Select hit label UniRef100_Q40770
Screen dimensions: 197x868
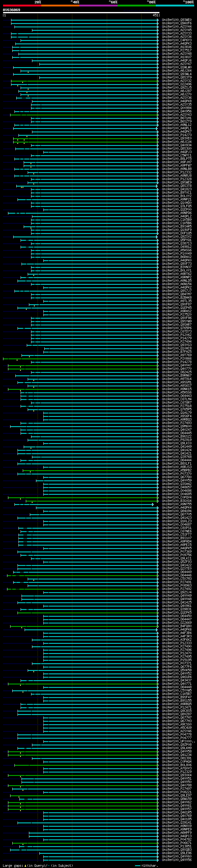tap(177, 369)
